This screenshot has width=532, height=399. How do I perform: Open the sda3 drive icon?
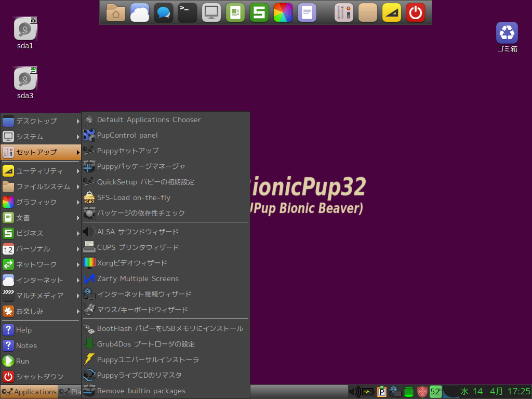click(25, 80)
